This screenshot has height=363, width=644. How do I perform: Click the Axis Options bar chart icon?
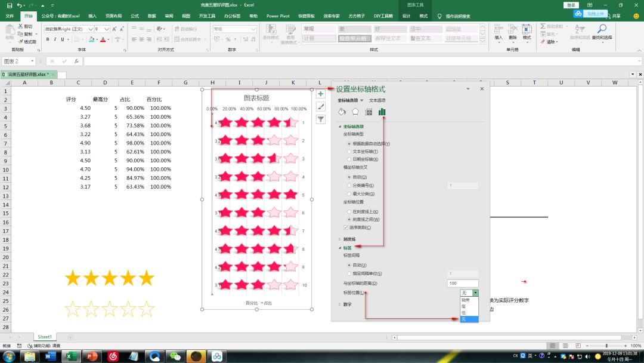[382, 112]
